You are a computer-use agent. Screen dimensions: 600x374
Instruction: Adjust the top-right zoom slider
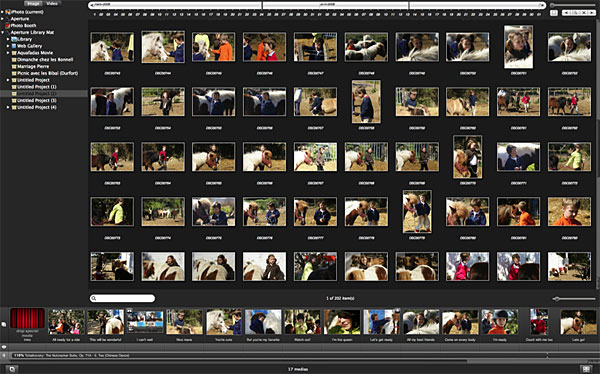coord(573,5)
